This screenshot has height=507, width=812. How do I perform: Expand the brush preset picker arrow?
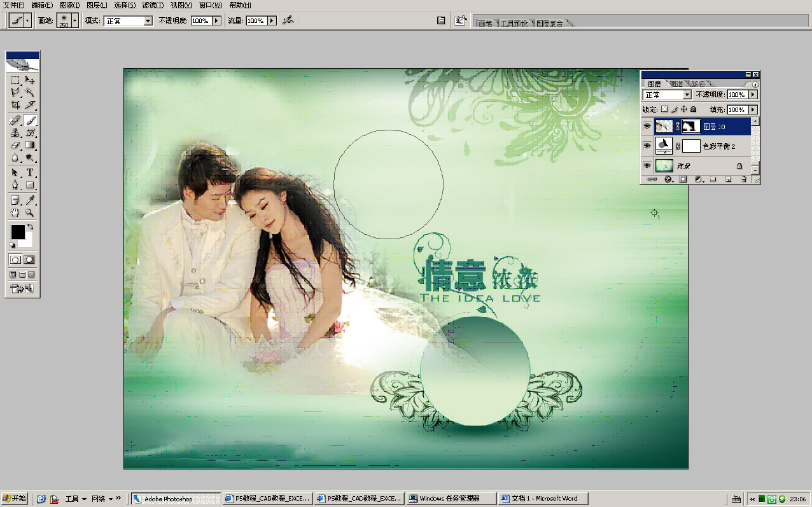coord(75,20)
